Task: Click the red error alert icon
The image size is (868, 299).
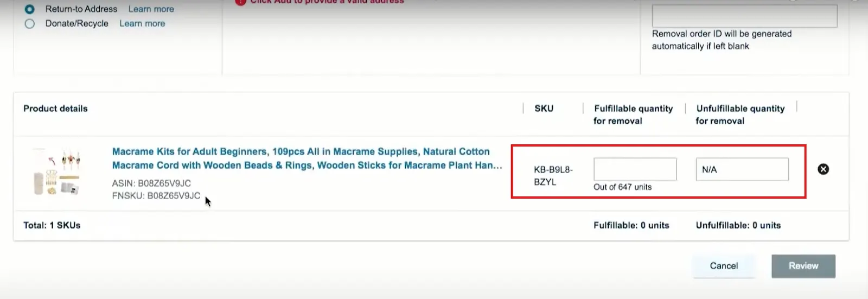Action: pos(240,2)
